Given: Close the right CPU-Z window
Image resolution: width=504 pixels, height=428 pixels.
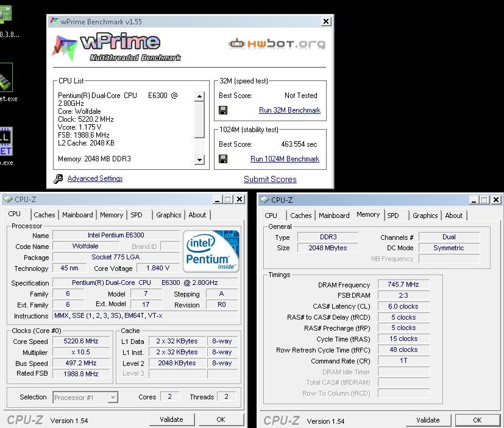Looking at the screenshot, I should 496,200.
